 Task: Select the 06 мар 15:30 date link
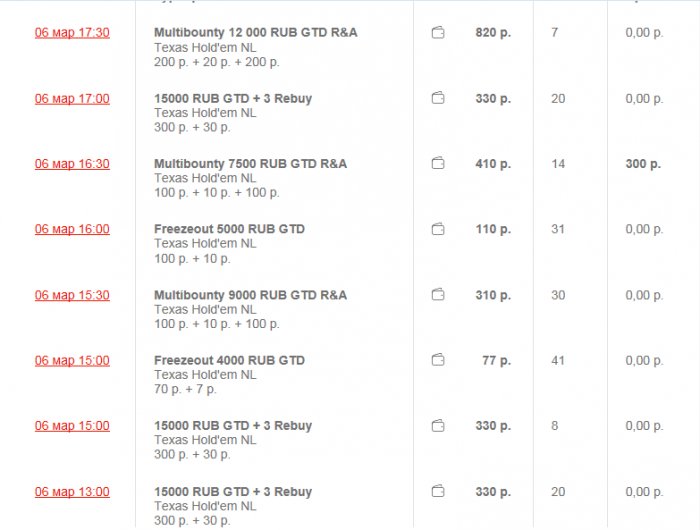pos(72,295)
